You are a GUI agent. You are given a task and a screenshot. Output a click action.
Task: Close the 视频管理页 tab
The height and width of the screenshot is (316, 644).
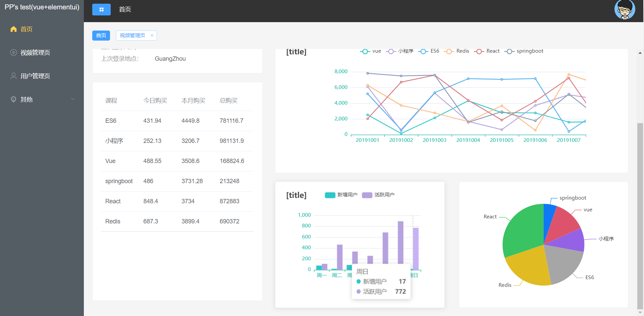[x=152, y=35]
